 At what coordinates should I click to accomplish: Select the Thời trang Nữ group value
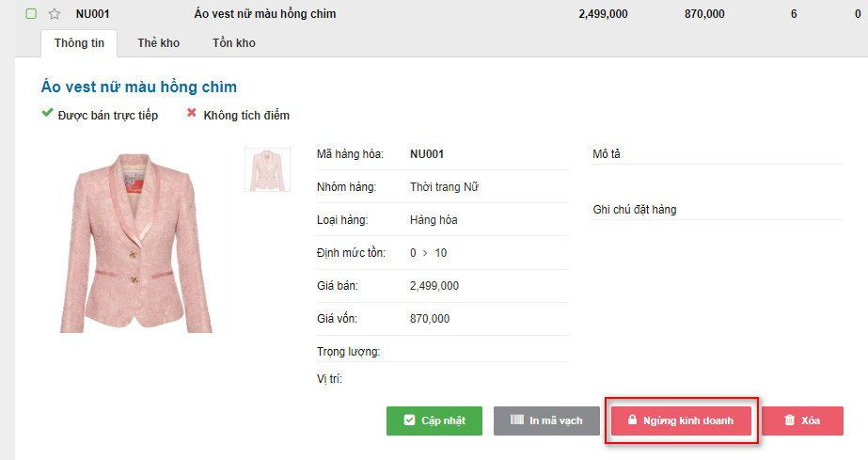point(445,187)
